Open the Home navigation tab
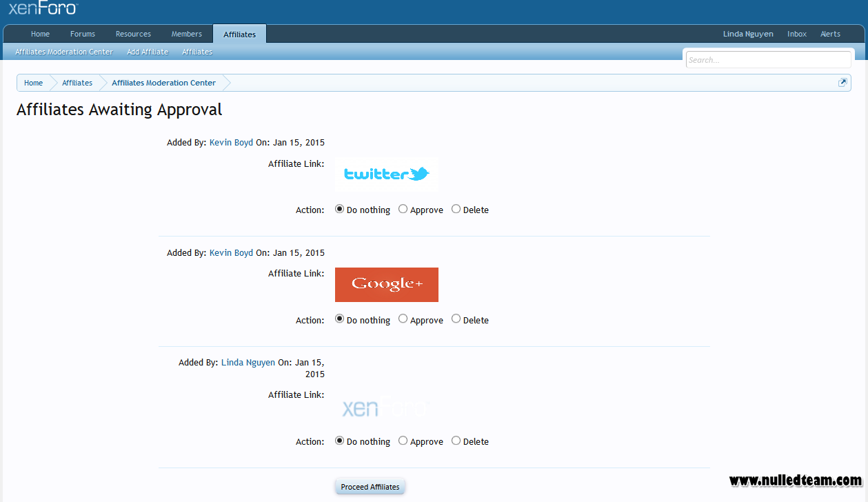Viewport: 868px width, 502px height. (x=40, y=34)
